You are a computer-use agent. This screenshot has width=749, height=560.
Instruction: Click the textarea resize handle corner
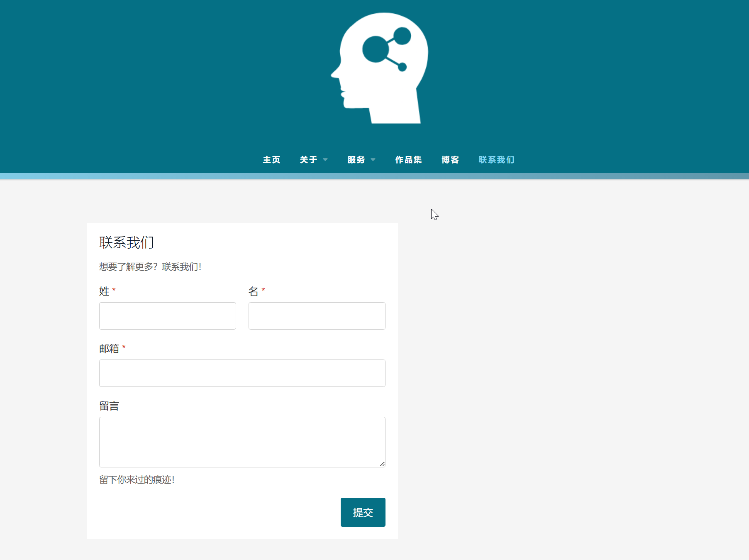tap(382, 464)
